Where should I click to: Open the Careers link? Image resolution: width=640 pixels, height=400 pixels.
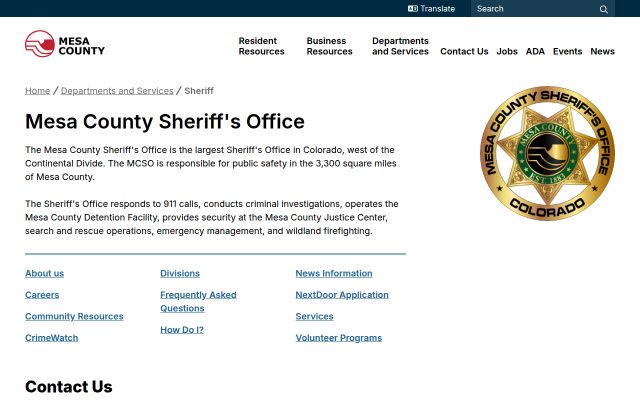tap(42, 295)
